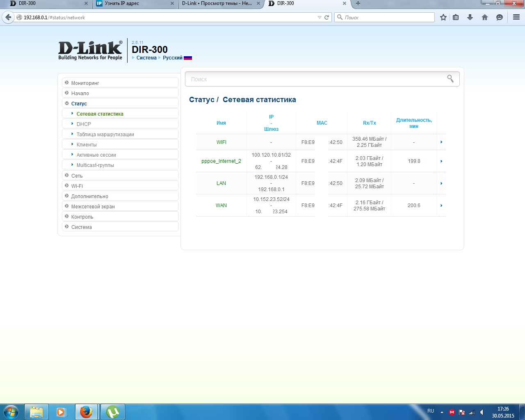Screen dimensions: 525x420
Task: Switch to Firefox in the taskbar
Action: (x=86, y=412)
